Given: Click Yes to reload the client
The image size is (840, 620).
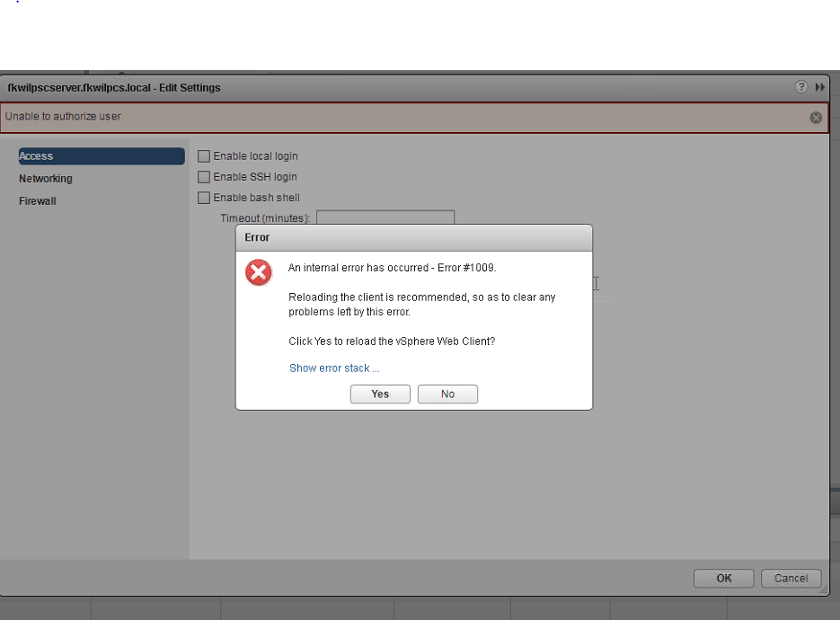Looking at the screenshot, I should (x=379, y=394).
